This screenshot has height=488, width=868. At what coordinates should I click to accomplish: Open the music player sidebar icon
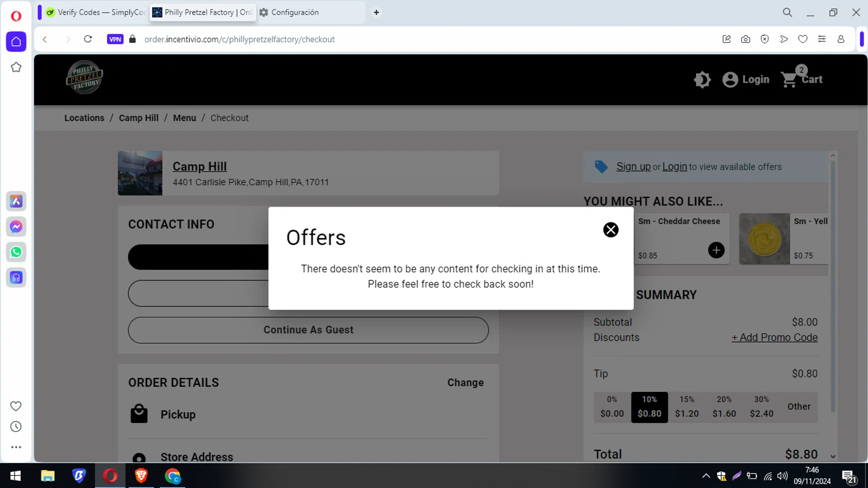click(16, 278)
